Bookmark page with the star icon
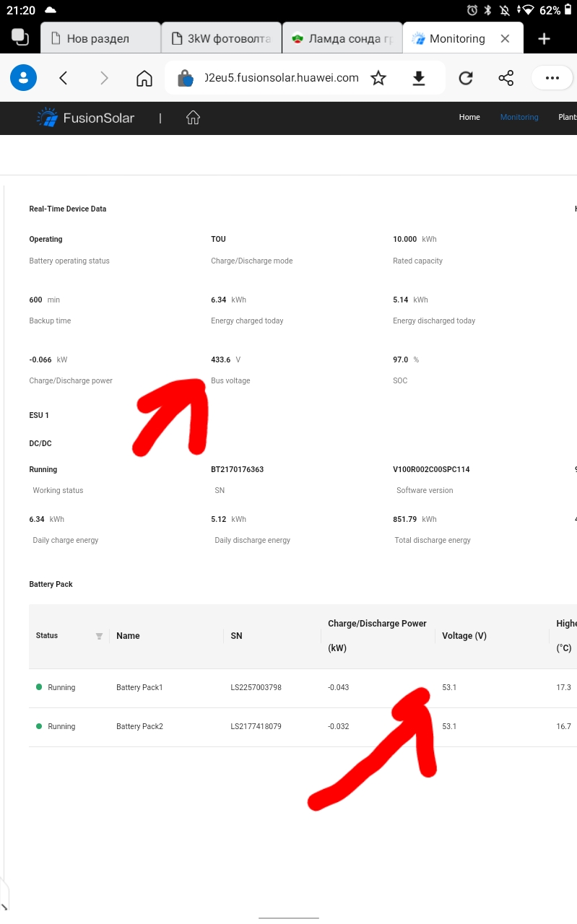 tap(378, 78)
